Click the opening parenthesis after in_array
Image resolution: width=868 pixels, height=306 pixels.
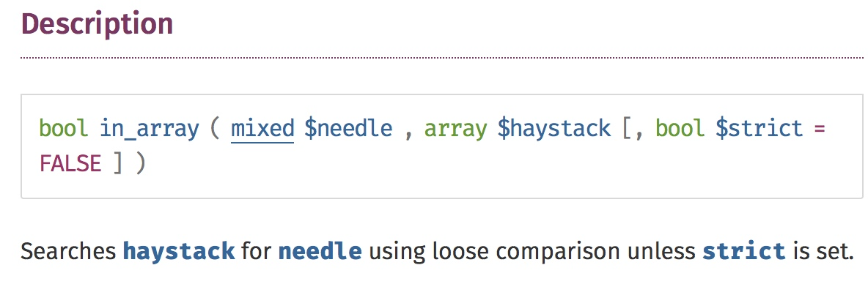pyautogui.click(x=215, y=129)
